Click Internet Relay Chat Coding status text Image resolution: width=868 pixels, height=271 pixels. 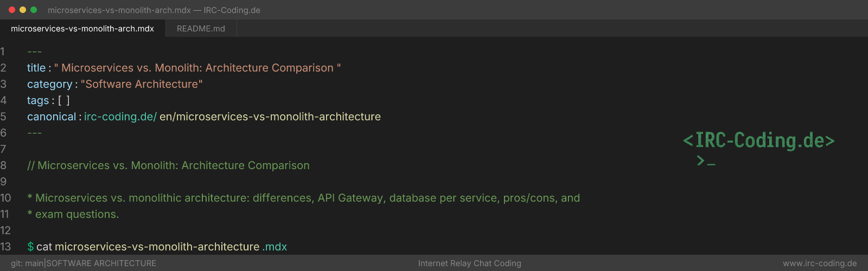470,263
